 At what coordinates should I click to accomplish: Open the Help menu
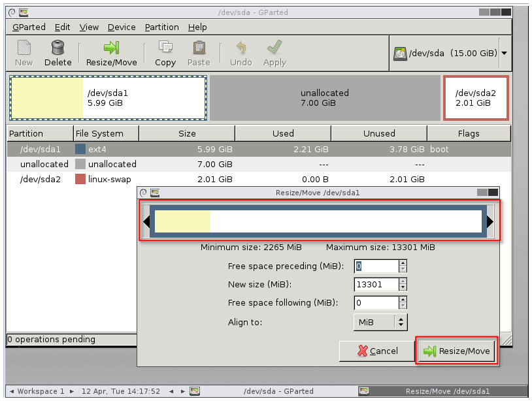(197, 27)
